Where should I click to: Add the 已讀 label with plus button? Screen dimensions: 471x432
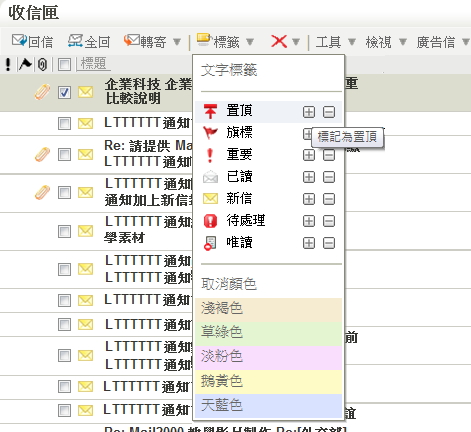tap(309, 177)
